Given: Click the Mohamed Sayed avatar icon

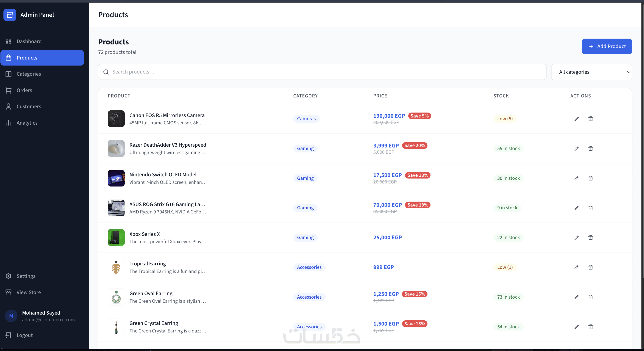Looking at the screenshot, I should pyautogui.click(x=11, y=316).
